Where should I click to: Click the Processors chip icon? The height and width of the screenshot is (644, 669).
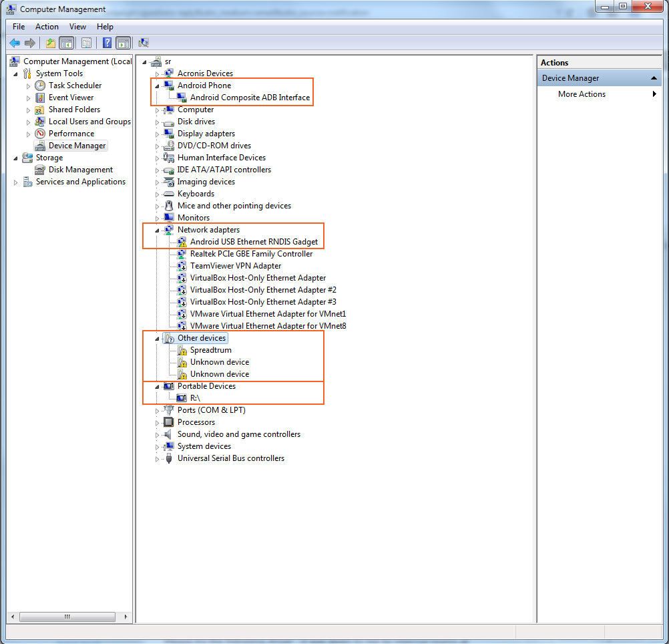(x=169, y=422)
